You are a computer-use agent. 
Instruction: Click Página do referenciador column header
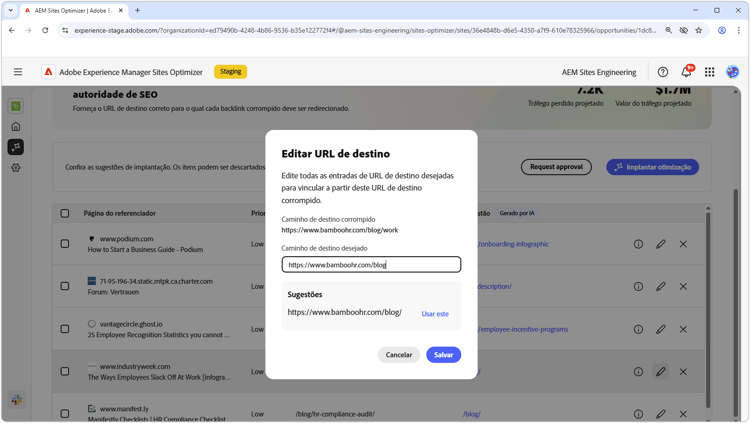(x=120, y=213)
